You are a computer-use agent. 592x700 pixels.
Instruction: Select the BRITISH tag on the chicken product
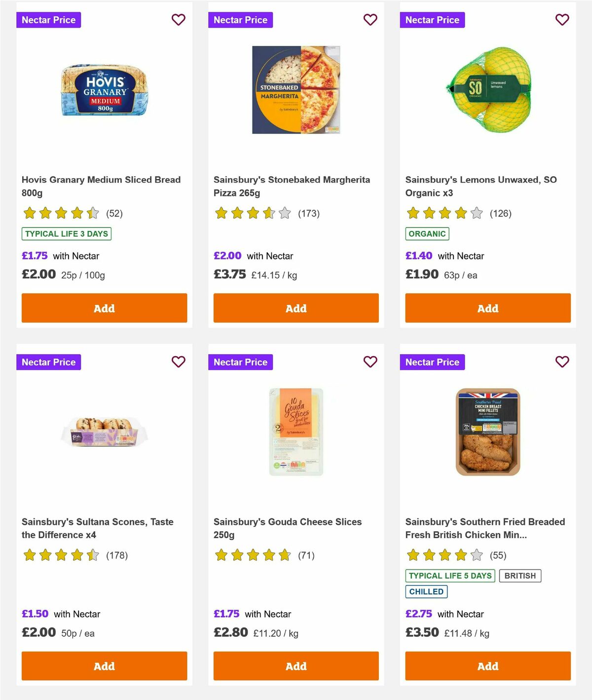click(520, 576)
